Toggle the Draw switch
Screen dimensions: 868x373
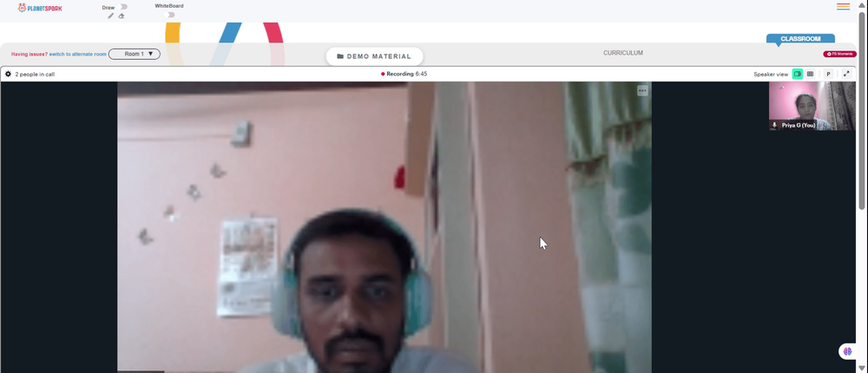pos(123,7)
